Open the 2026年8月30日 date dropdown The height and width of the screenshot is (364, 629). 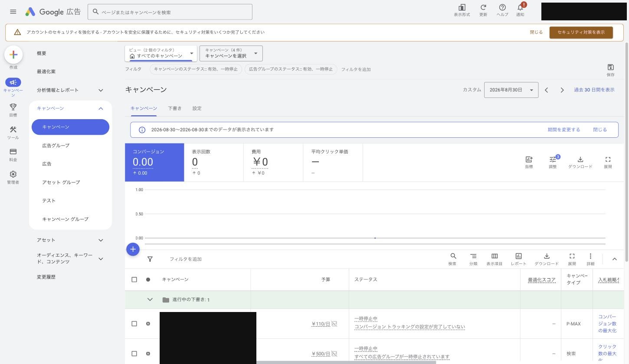(x=511, y=90)
